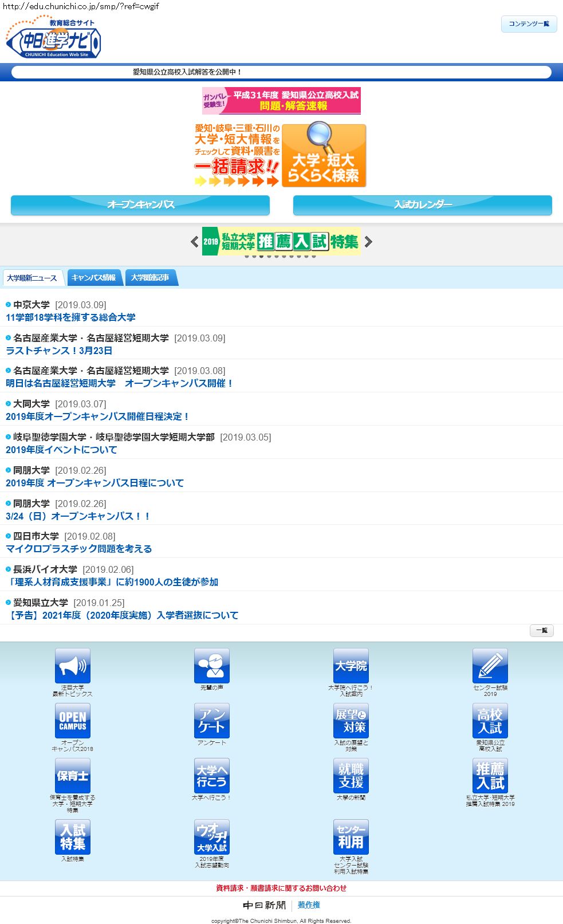Image resolution: width=563 pixels, height=924 pixels.
Task: Open the 明日は名古屋経営短期大学 オープンキャンパス開催 headline
Action: click(x=120, y=383)
